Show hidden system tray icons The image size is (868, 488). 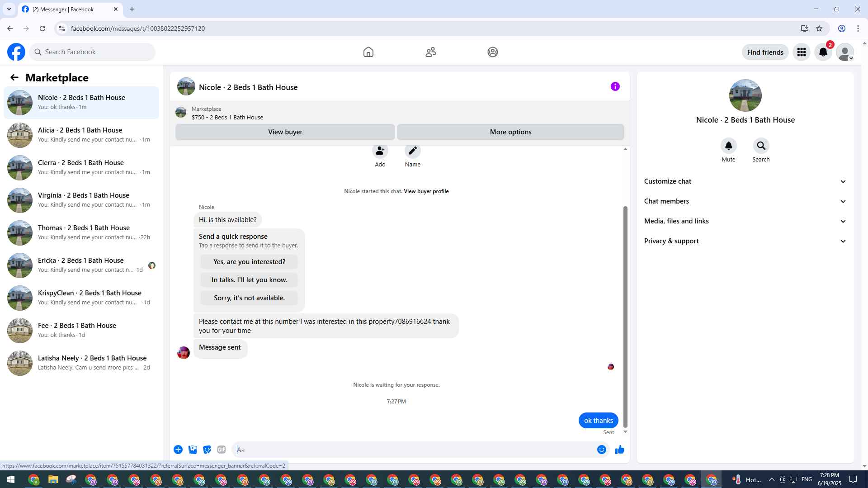pyautogui.click(x=772, y=479)
